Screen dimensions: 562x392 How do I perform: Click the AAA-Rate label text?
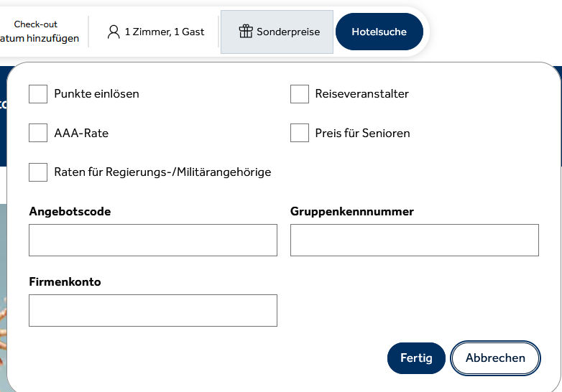point(81,133)
